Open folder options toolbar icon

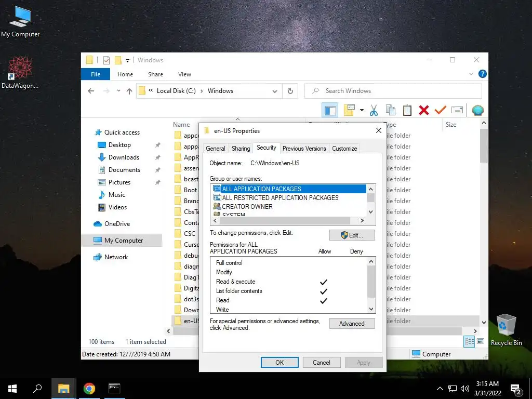click(349, 110)
